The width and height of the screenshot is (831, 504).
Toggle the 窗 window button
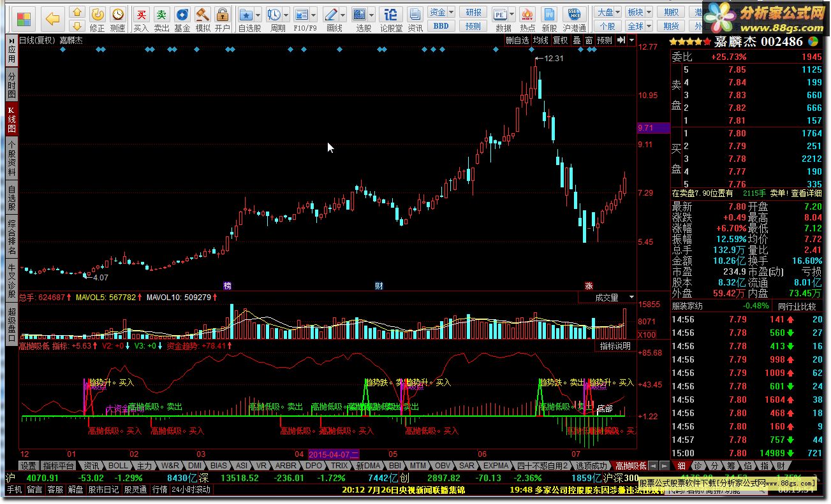click(589, 40)
